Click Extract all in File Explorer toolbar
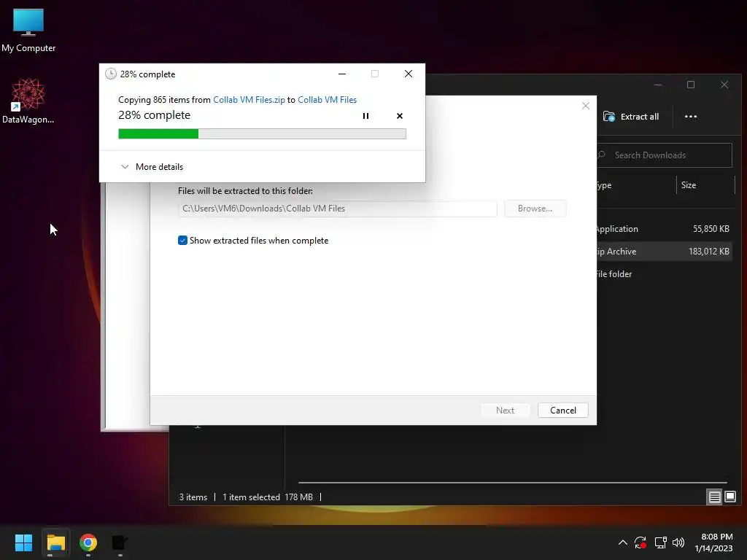Screen dimensions: 747x560 coord(631,117)
